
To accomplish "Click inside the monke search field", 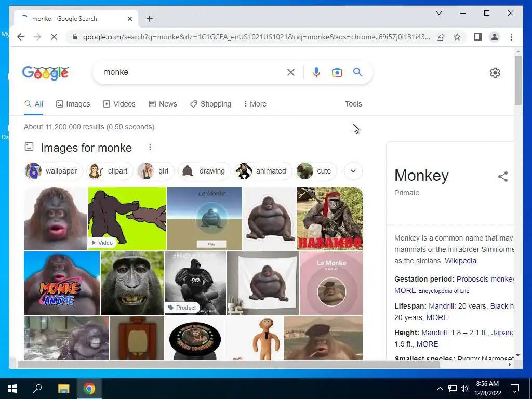I will [190, 72].
